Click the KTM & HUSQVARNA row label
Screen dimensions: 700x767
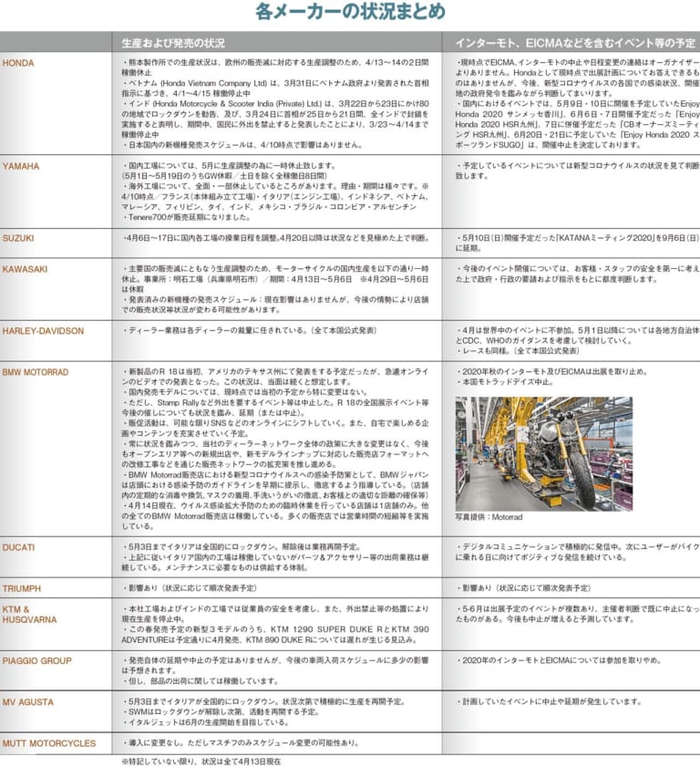pos(29,615)
